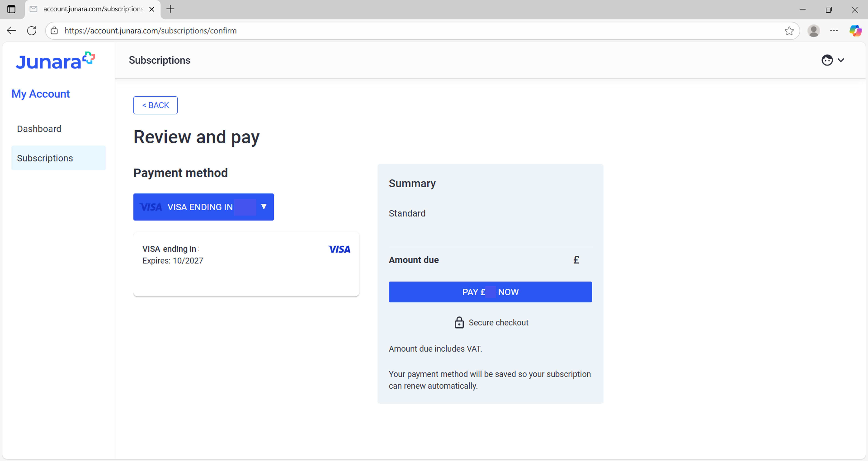
Task: Click the Secure checkout label
Action: point(498,323)
